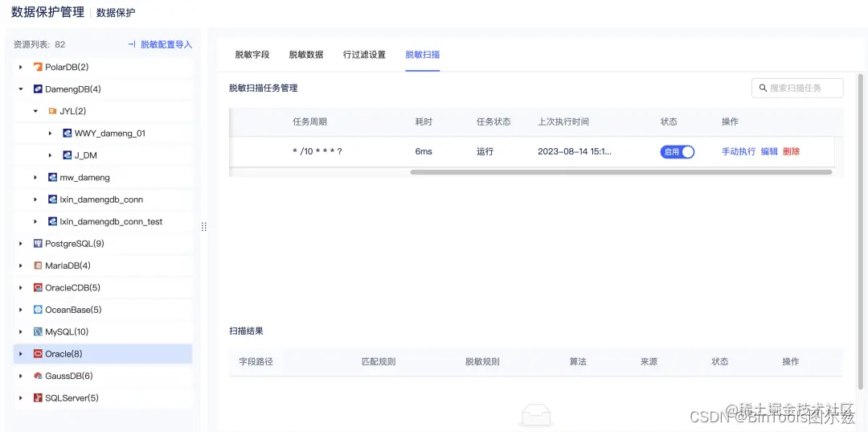This screenshot has height=432, width=868.
Task: Click the PostgreSQL elephant icon
Action: coord(38,244)
